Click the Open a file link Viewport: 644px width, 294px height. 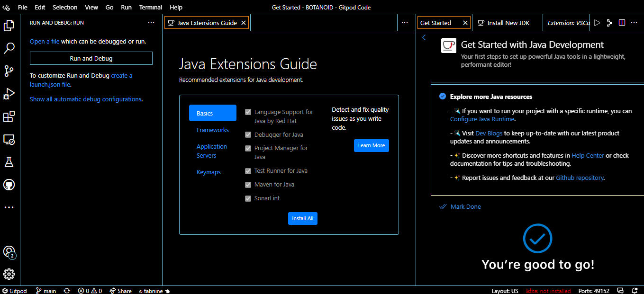(x=45, y=41)
